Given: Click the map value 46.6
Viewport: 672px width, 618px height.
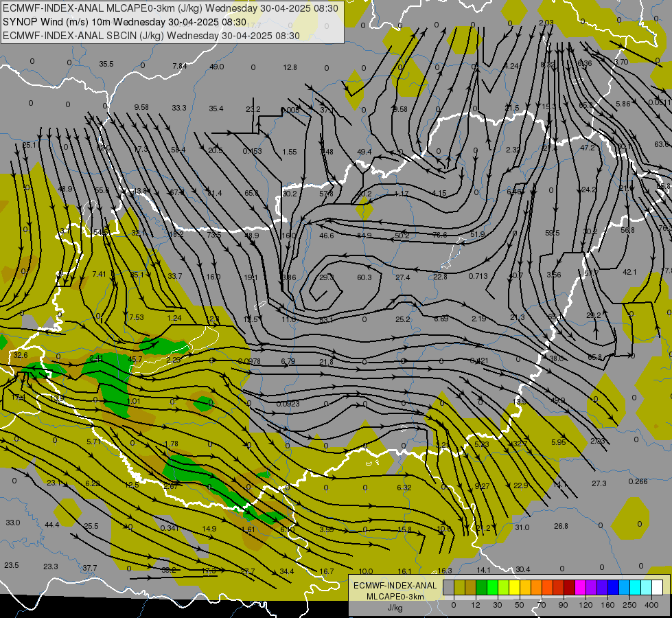Looking at the screenshot, I should pyautogui.click(x=327, y=236).
